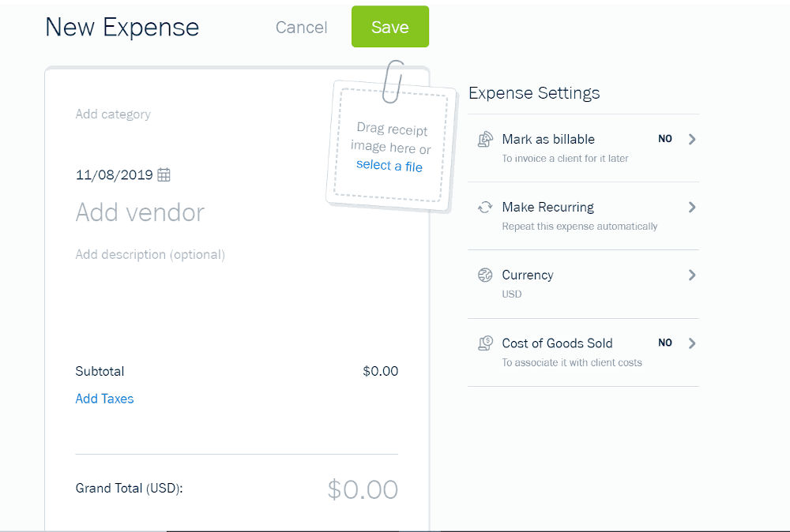Screen dimensions: 790x532
Task: Expand the Make Recurring chevron
Action: pos(692,208)
